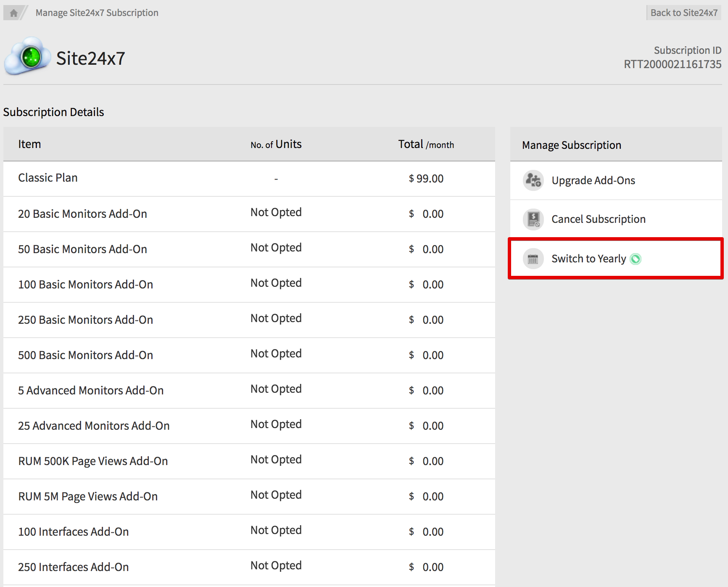Select RUM 500K Page Views Add-On row

coord(93,461)
